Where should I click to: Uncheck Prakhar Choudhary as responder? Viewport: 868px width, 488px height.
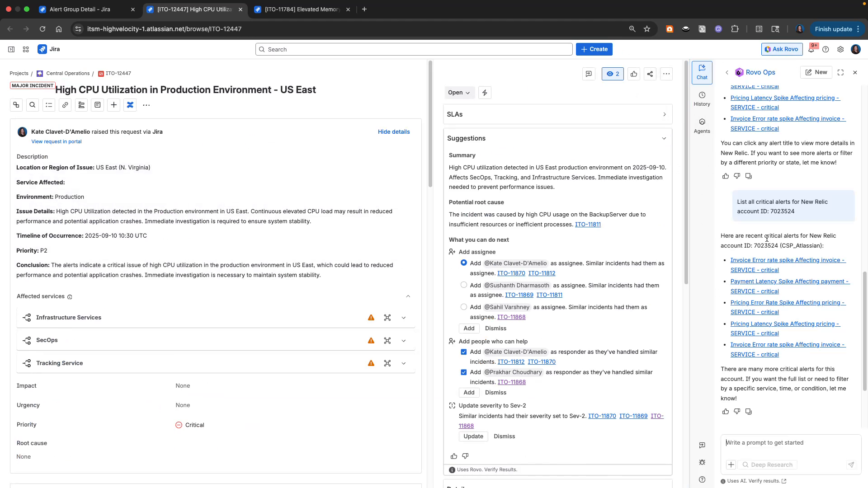(463, 372)
